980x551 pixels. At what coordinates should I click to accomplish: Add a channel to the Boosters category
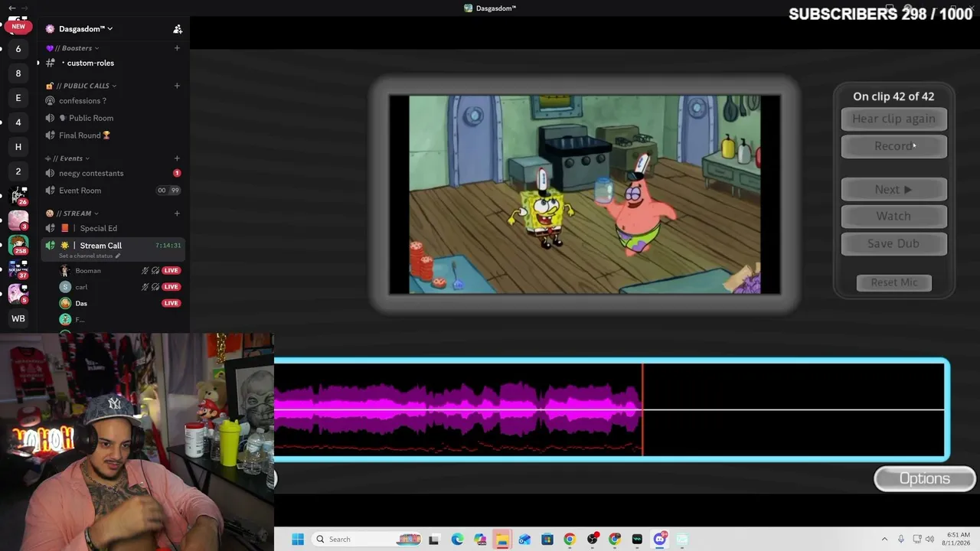(x=177, y=48)
